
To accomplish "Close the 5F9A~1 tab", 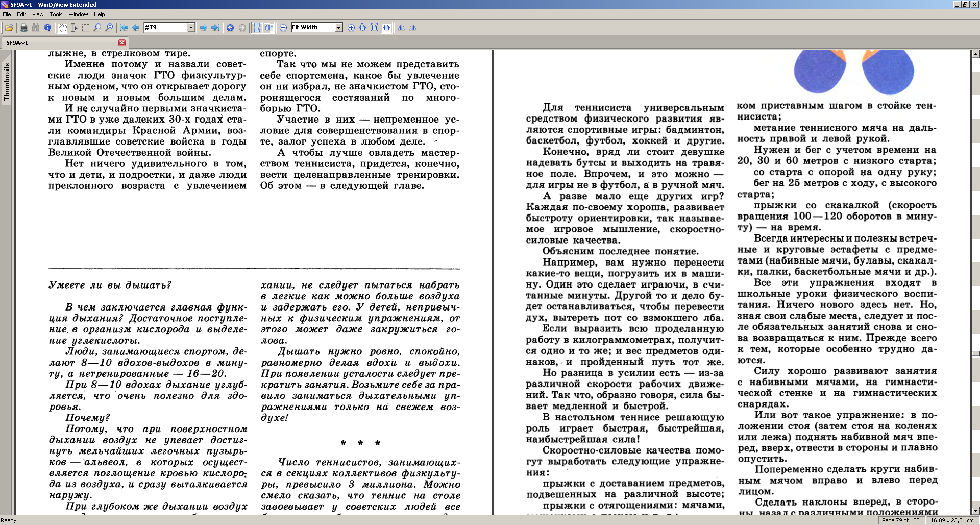I will click(122, 43).
